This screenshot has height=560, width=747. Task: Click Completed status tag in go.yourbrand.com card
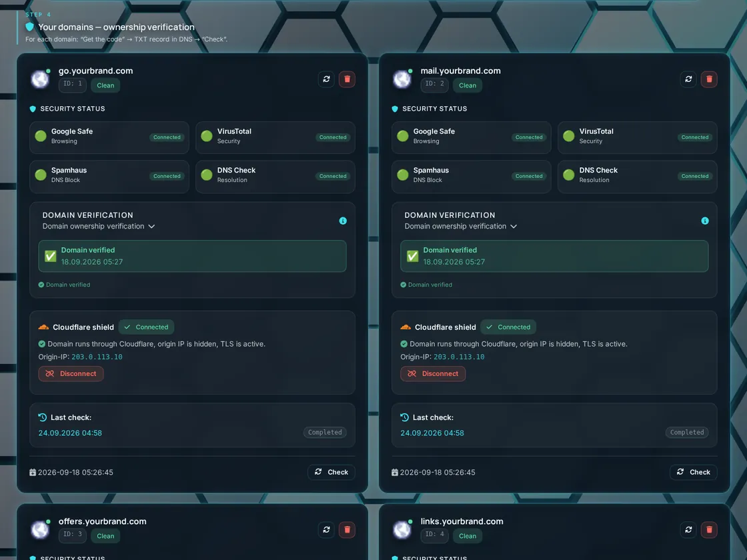(x=325, y=433)
